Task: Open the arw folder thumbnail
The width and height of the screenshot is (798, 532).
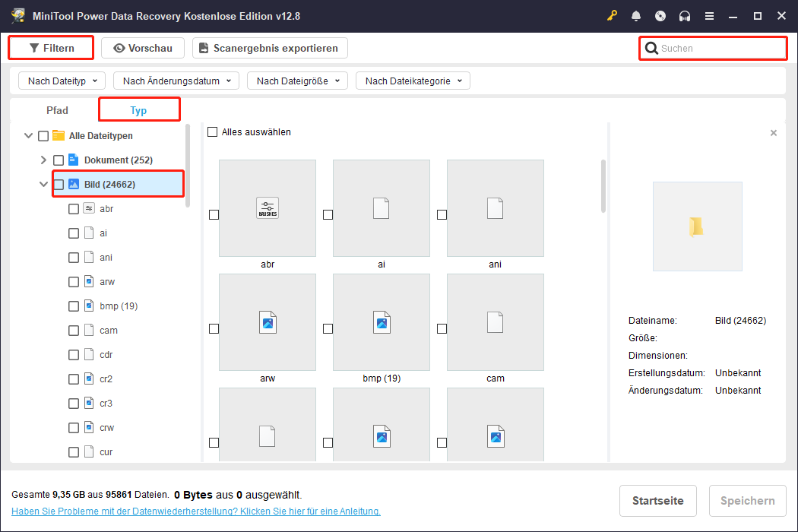Action: point(268,322)
